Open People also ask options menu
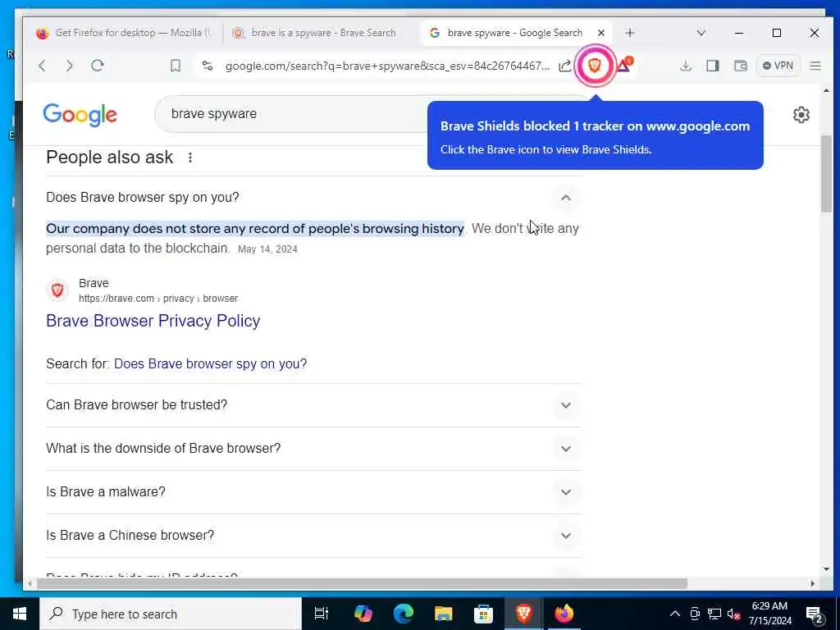This screenshot has width=840, height=630. point(190,157)
